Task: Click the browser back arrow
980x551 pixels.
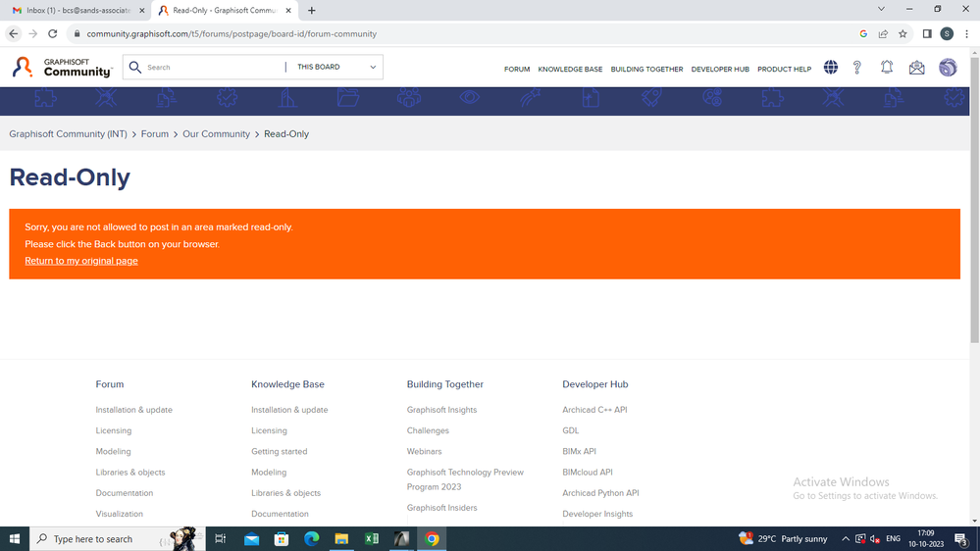Action: click(14, 33)
